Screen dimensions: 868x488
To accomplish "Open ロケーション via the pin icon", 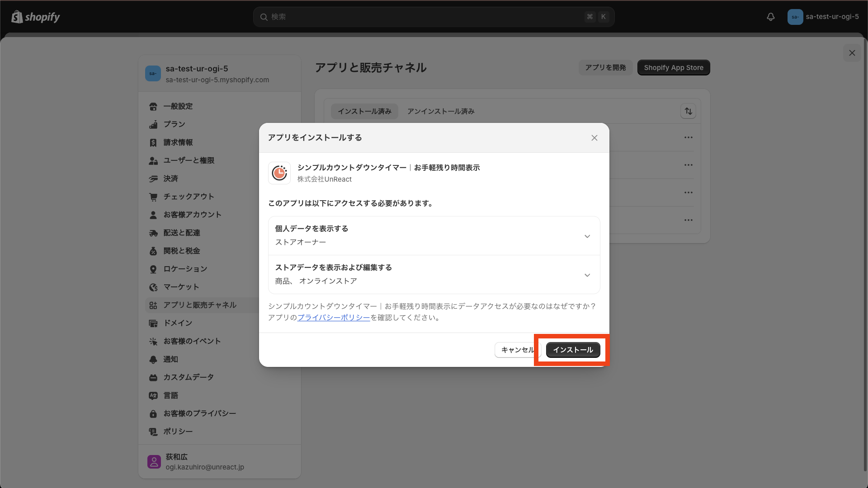I will coord(154,269).
